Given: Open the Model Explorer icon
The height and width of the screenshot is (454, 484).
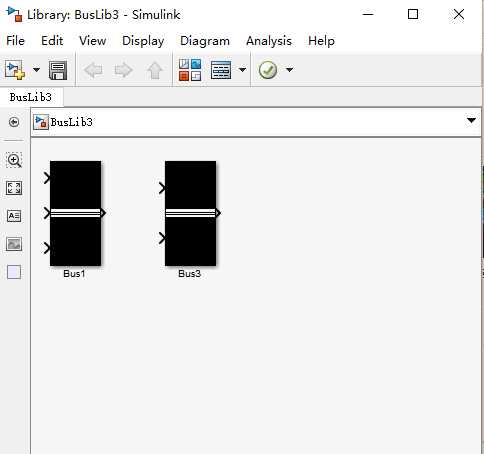Looking at the screenshot, I should tap(221, 70).
